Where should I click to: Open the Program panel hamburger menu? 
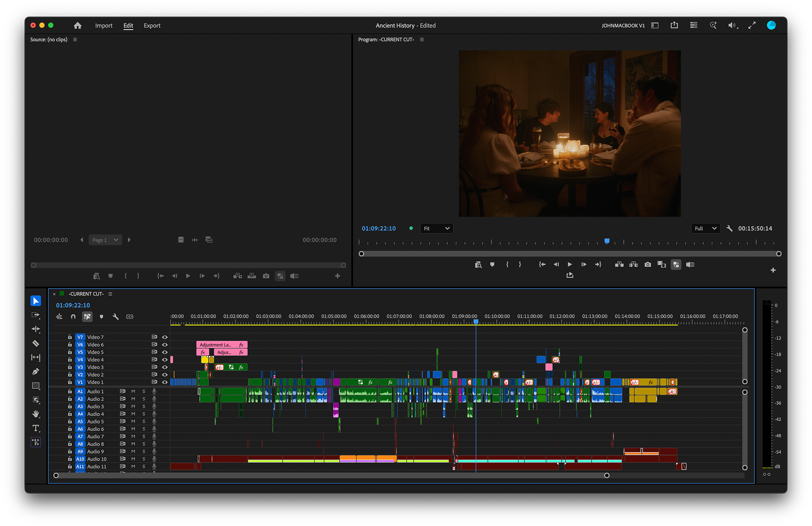click(x=422, y=39)
